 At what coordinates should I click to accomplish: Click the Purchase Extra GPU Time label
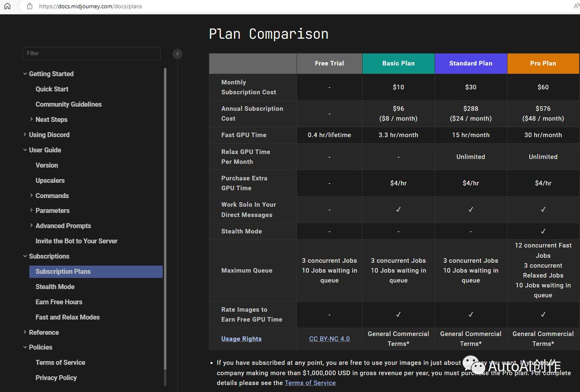click(244, 183)
